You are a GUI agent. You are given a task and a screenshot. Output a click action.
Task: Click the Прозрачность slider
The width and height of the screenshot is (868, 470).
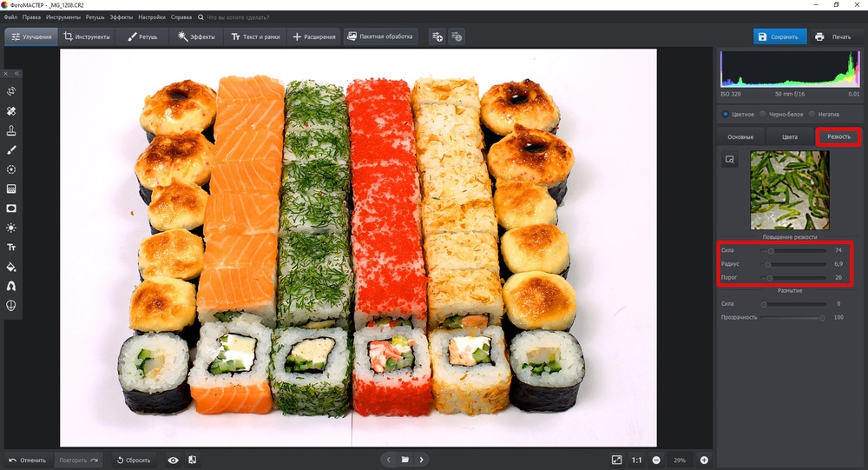(794, 318)
